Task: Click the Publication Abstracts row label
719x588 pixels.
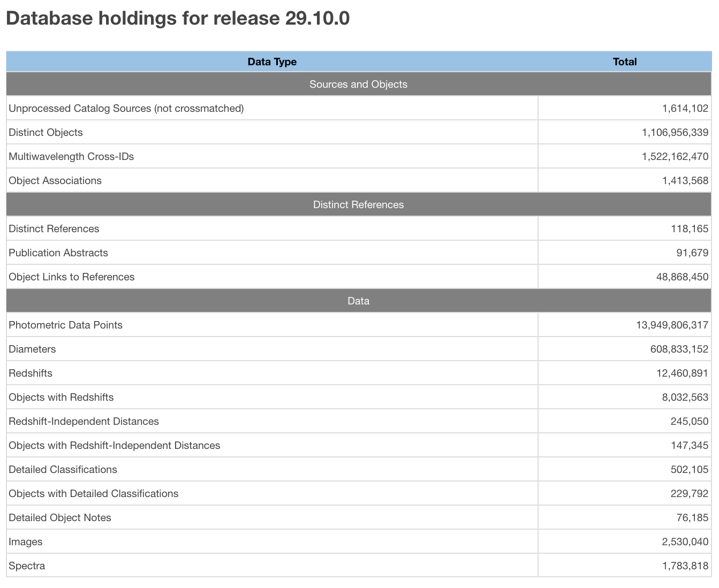Action: pyautogui.click(x=58, y=253)
